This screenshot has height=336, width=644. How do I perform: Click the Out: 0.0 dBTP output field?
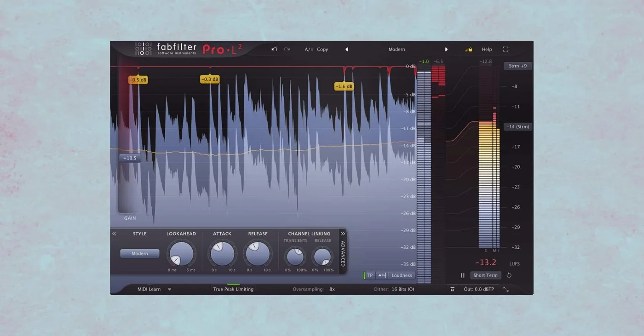click(x=479, y=289)
